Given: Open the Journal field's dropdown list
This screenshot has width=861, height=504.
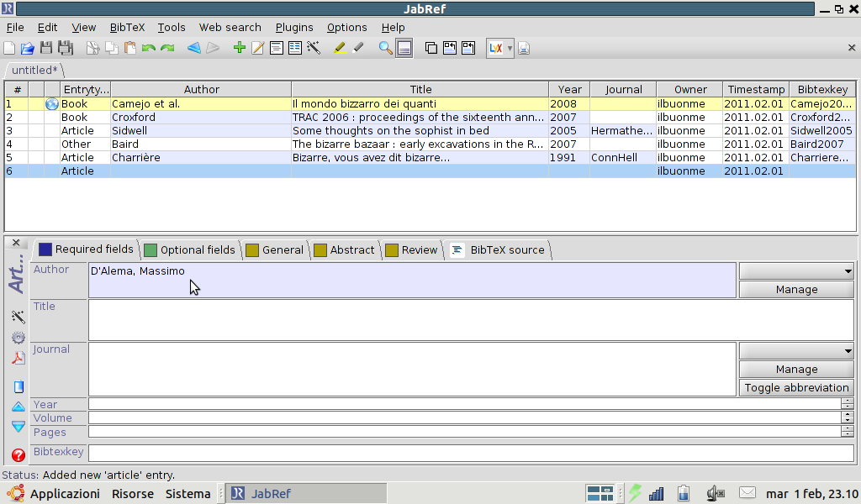Looking at the screenshot, I should pos(796,351).
